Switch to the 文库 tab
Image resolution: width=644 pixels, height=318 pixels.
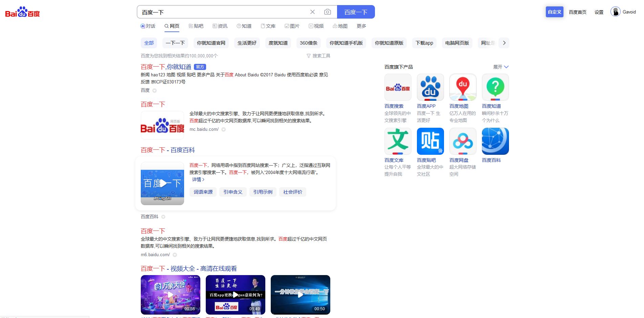[268, 26]
